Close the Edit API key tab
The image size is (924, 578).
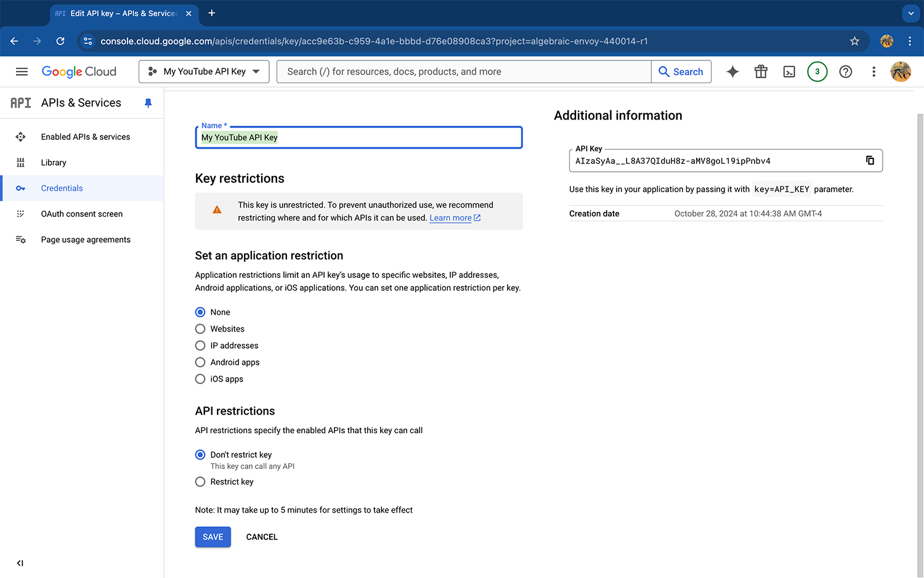point(188,13)
